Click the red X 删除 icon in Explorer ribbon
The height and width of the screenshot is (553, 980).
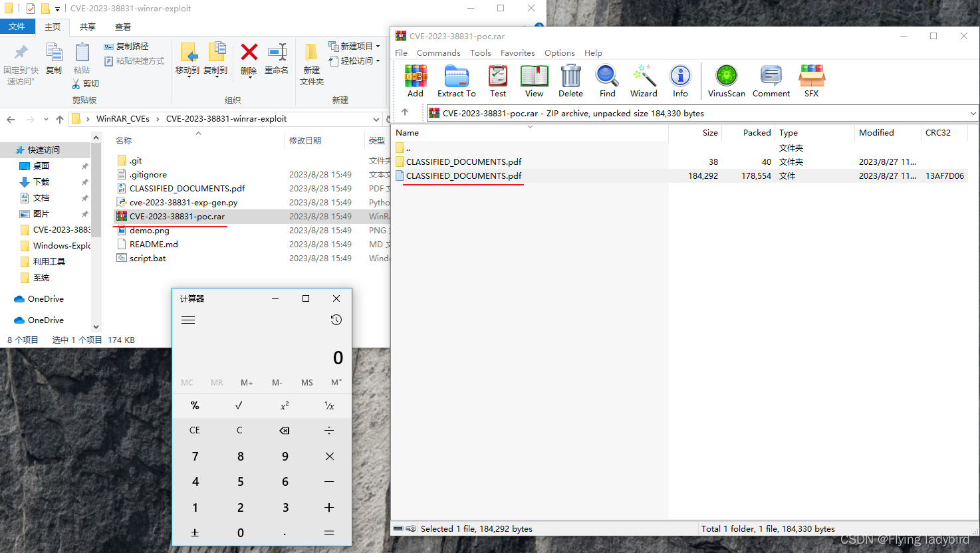(x=249, y=52)
